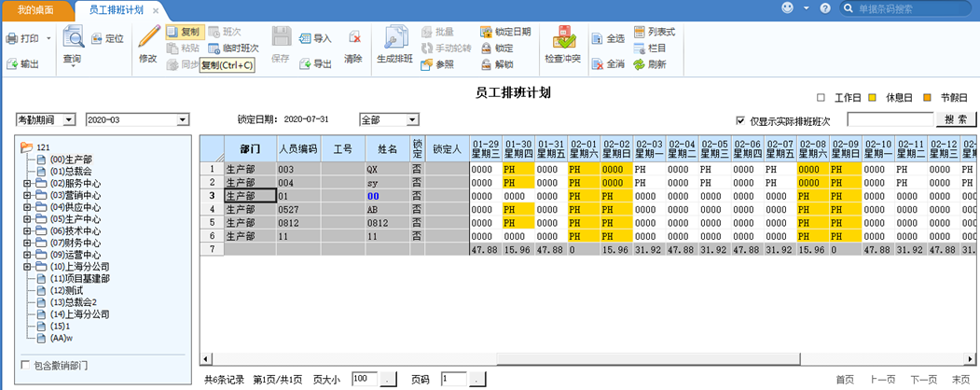Click the 修改 pencil edit icon
This screenshot has width=980, height=390.
point(148,37)
